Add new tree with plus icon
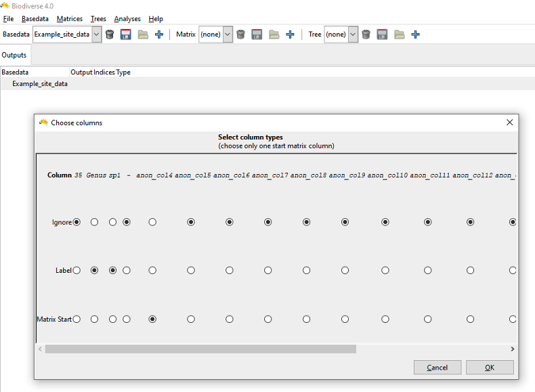This screenshot has width=535, height=392. click(415, 35)
